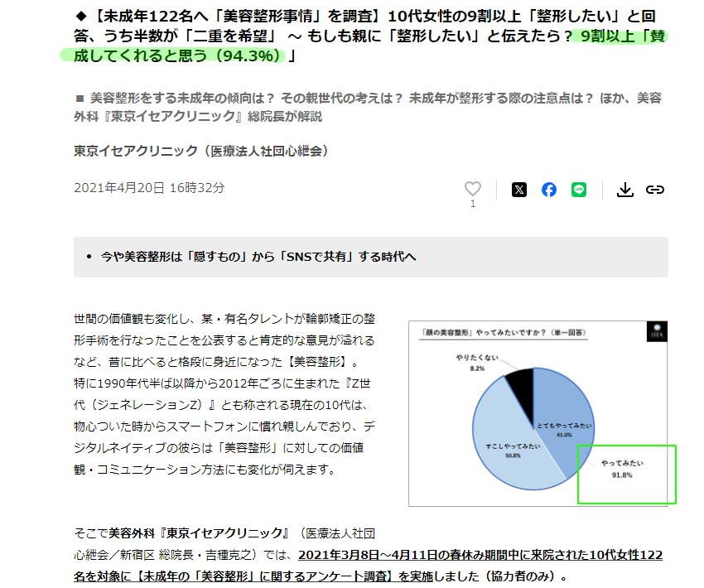Share the article on Facebook
The image size is (704, 588).
[549, 190]
